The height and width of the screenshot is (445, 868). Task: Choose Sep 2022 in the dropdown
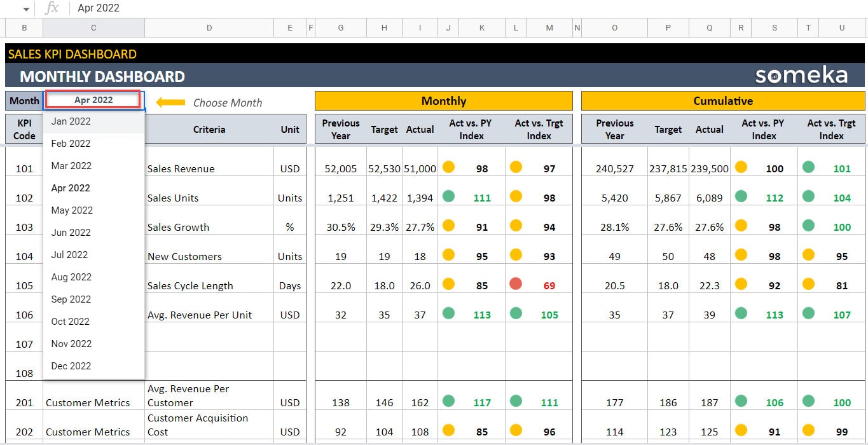(93, 299)
